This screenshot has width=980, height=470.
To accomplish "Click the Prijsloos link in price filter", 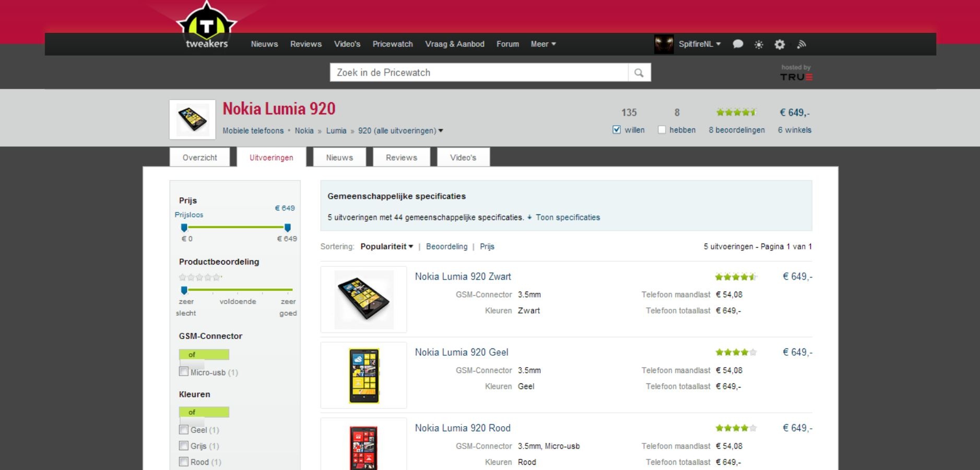I will click(189, 215).
